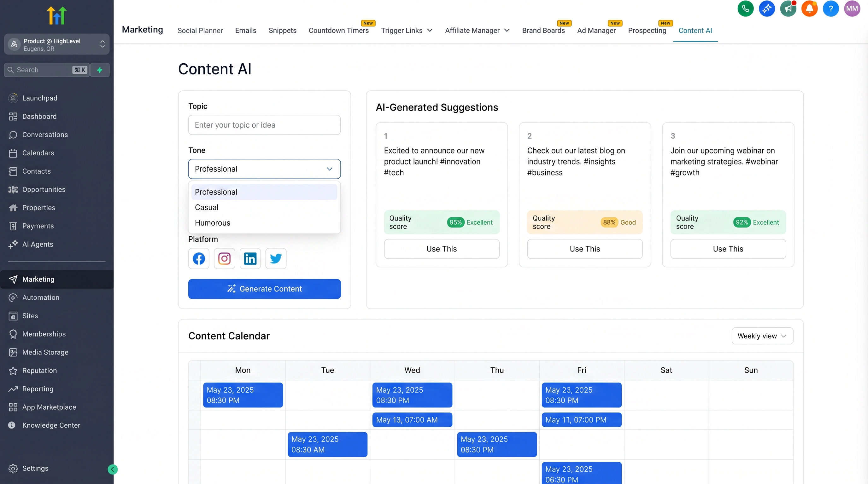Select the Content AI tab
868x484 pixels.
(695, 30)
